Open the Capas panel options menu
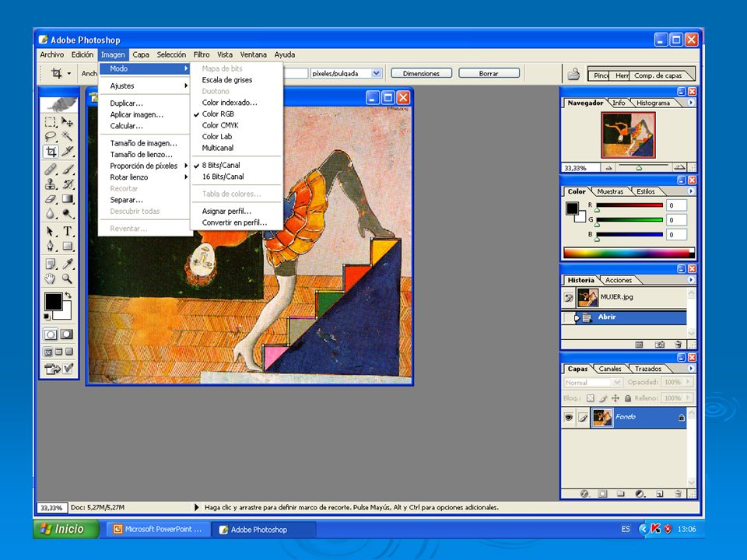 click(x=691, y=369)
